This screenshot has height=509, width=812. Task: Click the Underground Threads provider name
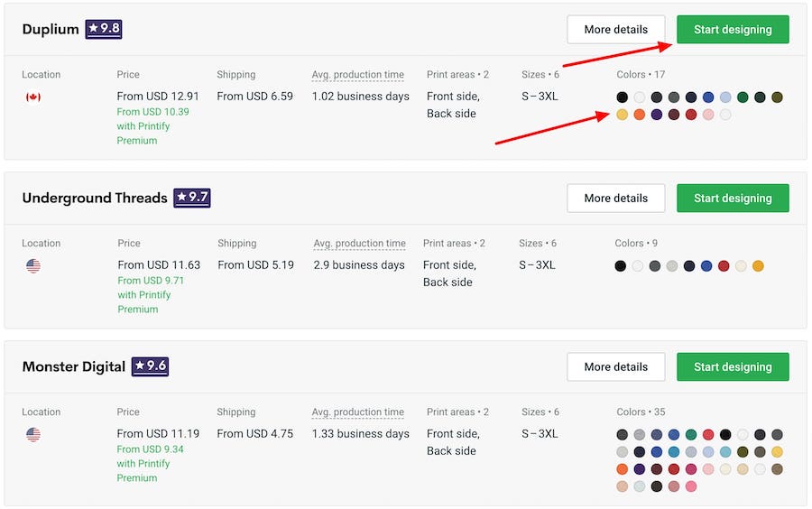pos(95,198)
